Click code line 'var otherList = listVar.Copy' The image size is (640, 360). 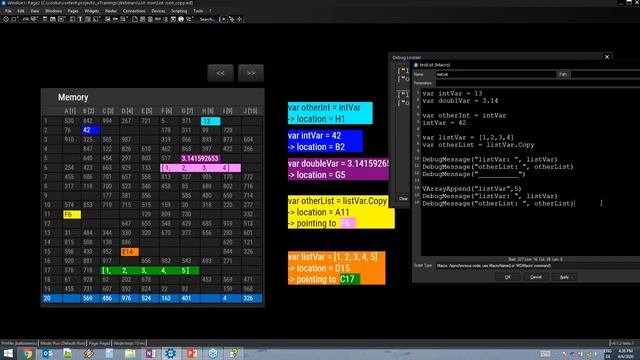tap(478, 145)
